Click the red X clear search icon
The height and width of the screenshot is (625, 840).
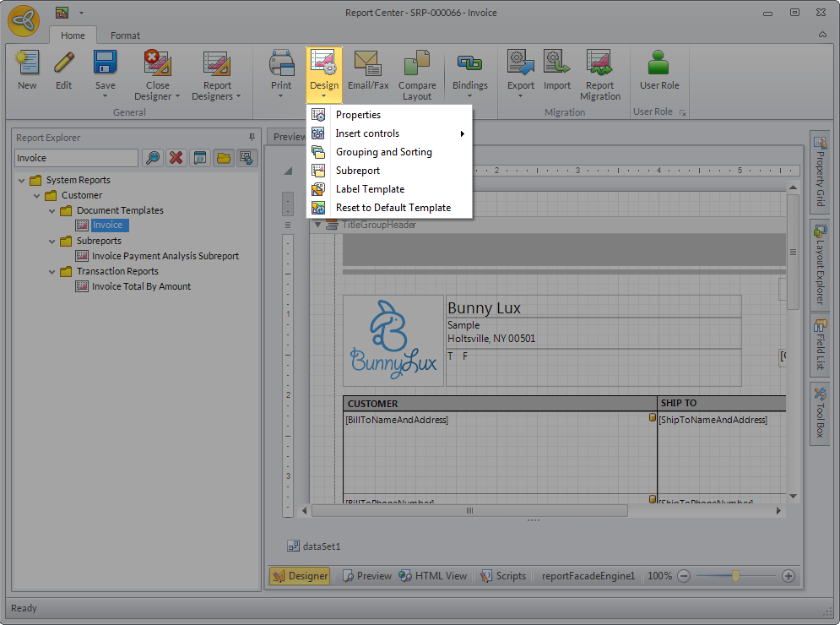pyautogui.click(x=176, y=158)
